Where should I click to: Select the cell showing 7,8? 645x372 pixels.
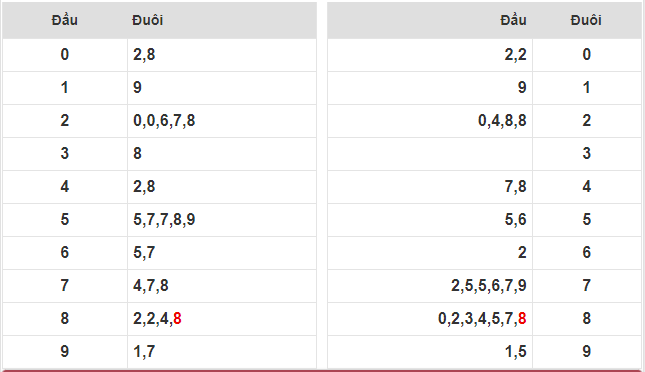pos(430,187)
